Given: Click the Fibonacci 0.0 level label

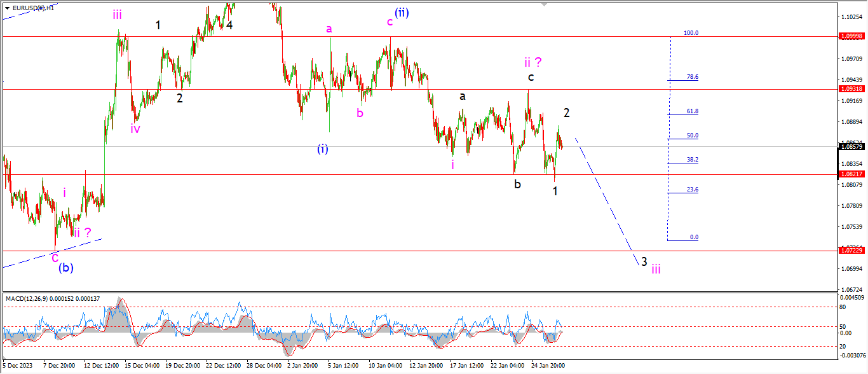Looking at the screenshot, I should coord(694,237).
